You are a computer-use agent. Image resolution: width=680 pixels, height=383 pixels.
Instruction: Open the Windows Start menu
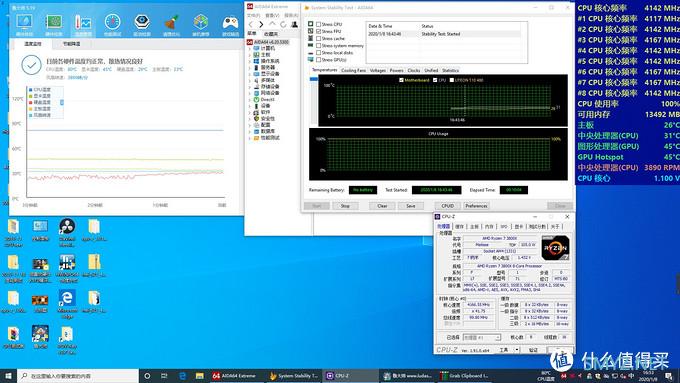(8, 376)
